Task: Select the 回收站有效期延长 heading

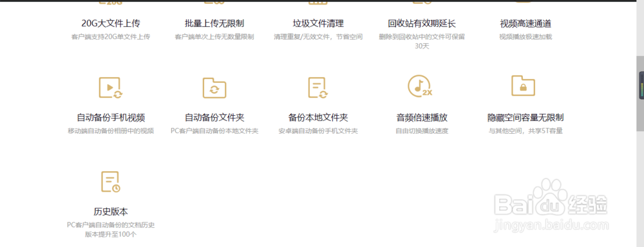Action: 422,23
